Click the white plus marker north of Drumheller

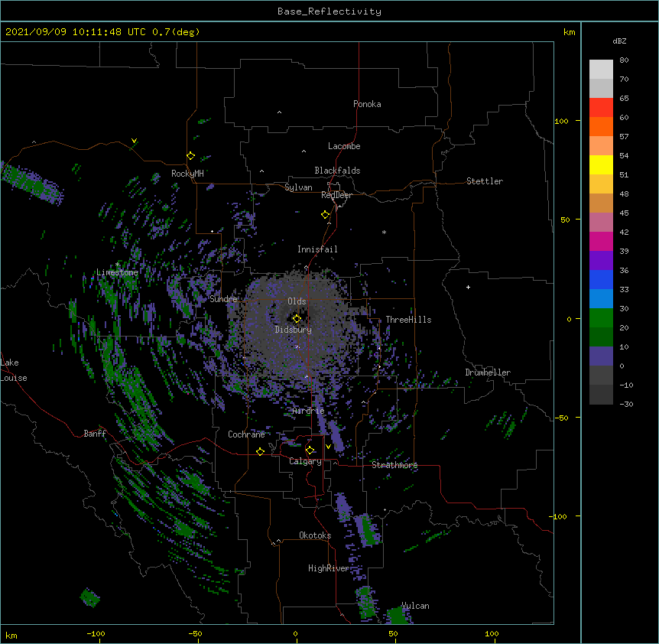(468, 287)
